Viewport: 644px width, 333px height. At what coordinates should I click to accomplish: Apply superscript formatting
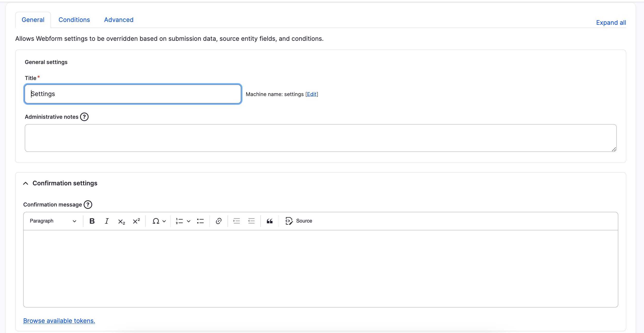point(136,221)
